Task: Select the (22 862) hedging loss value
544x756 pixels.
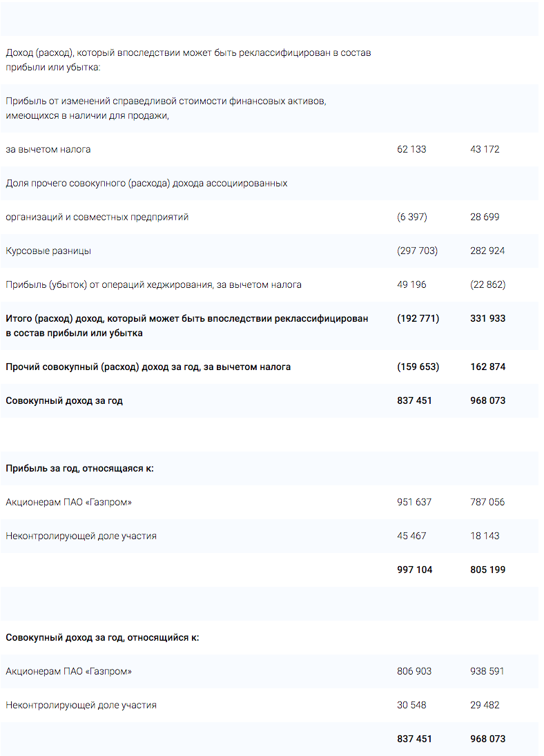Action: click(x=487, y=284)
